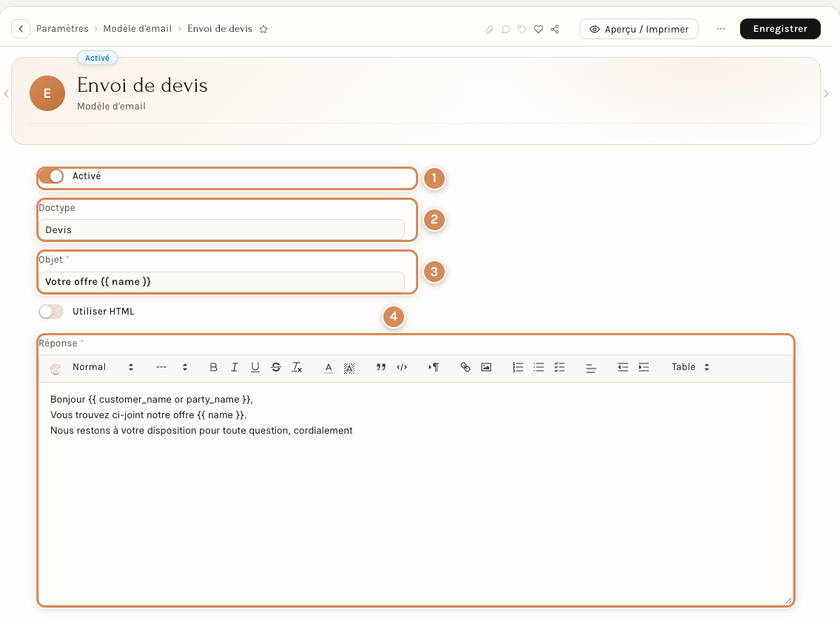Click the tag icon in header

(x=522, y=30)
